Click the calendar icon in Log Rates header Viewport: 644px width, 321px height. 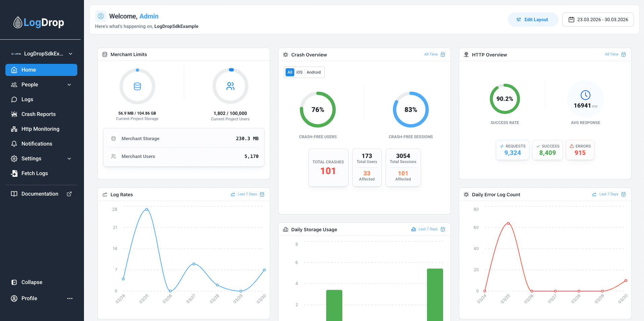tap(262, 194)
